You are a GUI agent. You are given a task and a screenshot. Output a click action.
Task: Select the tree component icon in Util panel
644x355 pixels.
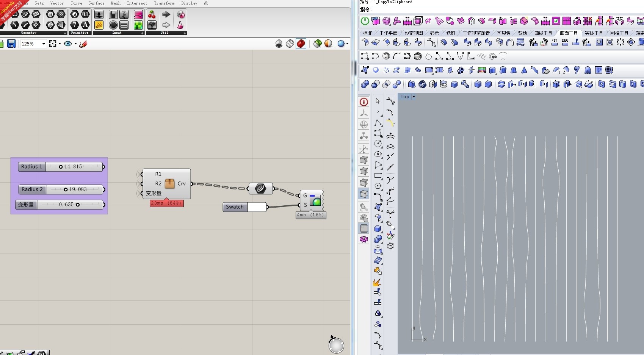tap(152, 25)
